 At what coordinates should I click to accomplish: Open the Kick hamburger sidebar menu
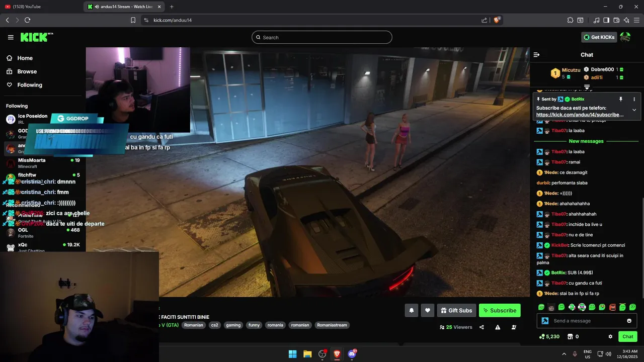coord(11,37)
